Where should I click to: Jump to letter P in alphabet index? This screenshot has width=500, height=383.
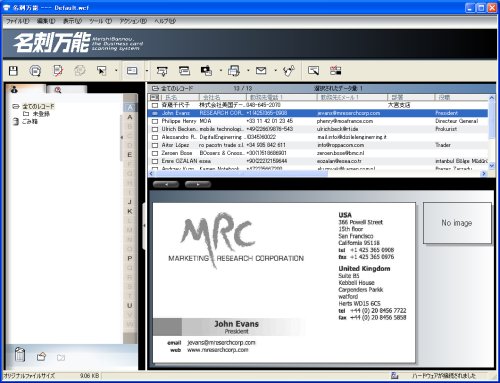tap(130, 258)
